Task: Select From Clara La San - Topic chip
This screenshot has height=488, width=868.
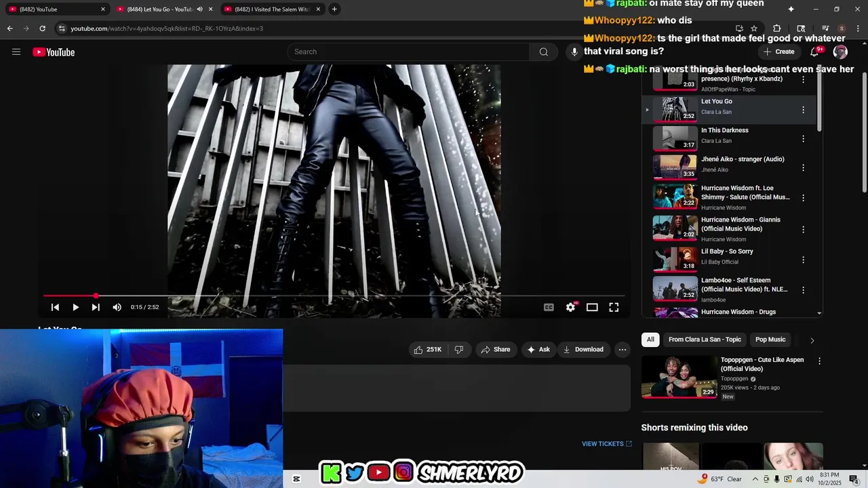Action: (x=705, y=340)
